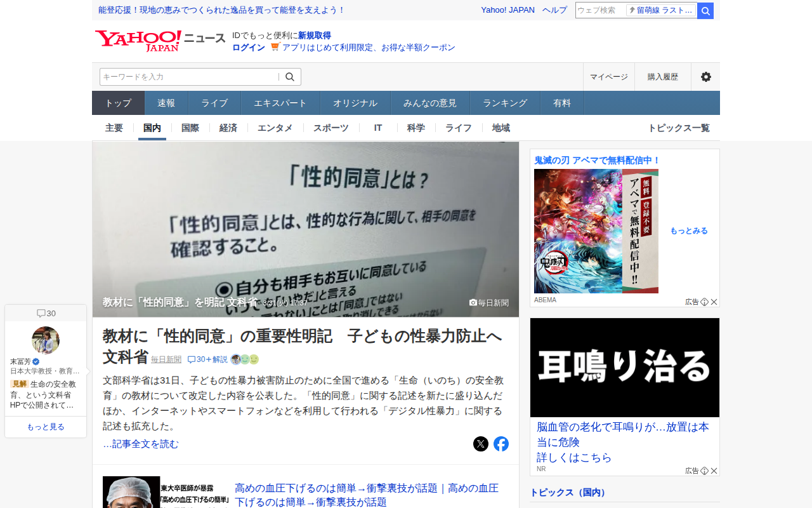Click the Yahoo! JAPAN top link
Screen dimensions: 812x508
(507, 10)
